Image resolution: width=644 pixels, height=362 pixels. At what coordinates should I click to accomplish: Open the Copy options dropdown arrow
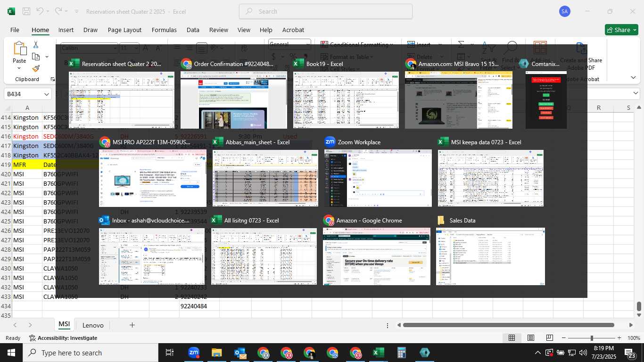click(x=47, y=57)
